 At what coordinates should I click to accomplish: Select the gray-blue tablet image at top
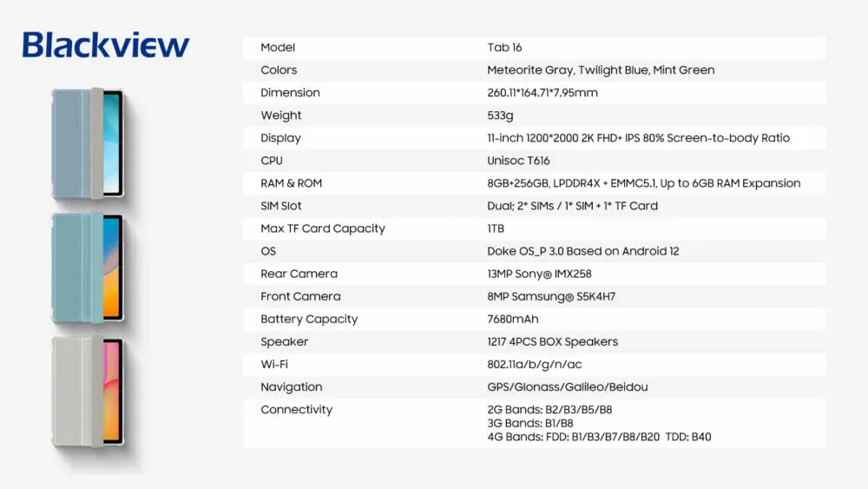tap(88, 142)
